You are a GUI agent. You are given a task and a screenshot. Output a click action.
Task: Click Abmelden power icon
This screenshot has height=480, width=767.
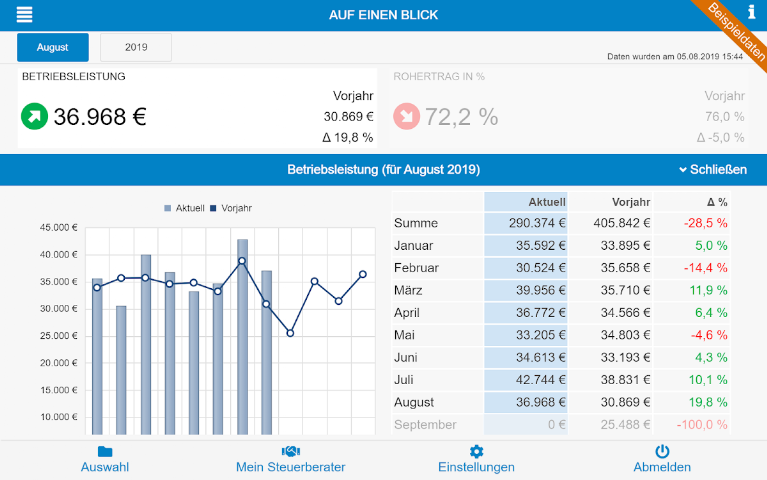(x=662, y=452)
